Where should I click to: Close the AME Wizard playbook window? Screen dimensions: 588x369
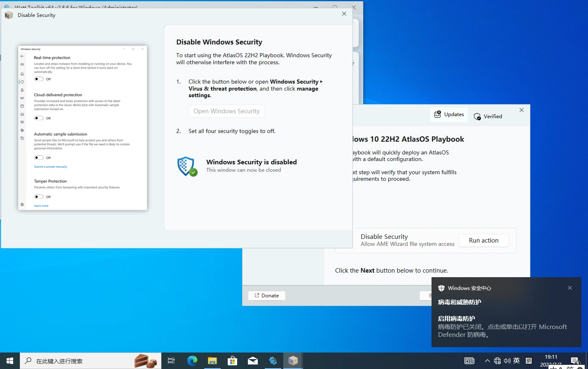pos(521,110)
